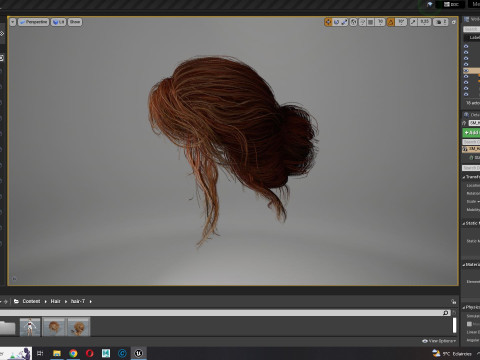Open the rotation snap 10° dropdown
This screenshot has height=360, width=480.
[401, 22]
